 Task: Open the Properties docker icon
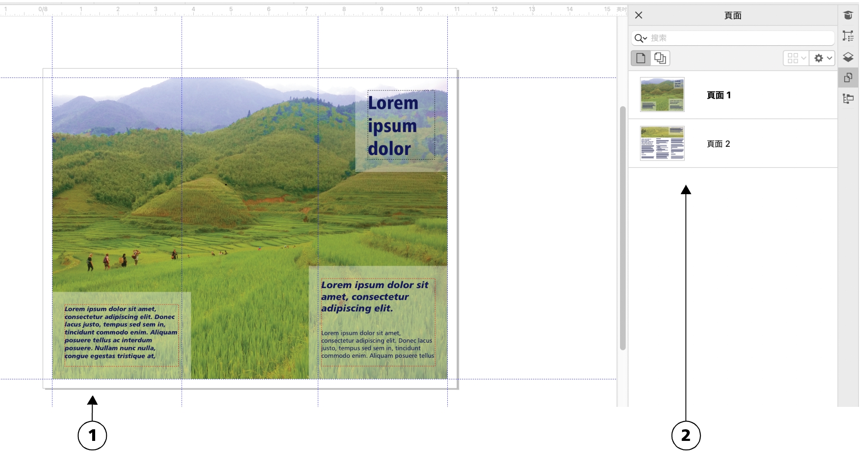click(x=848, y=36)
